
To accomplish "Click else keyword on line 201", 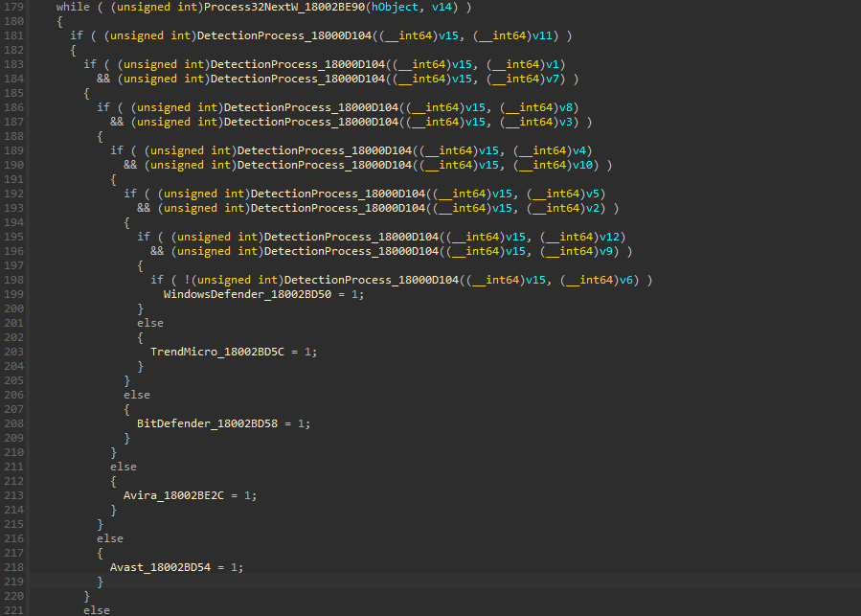I will click(150, 323).
